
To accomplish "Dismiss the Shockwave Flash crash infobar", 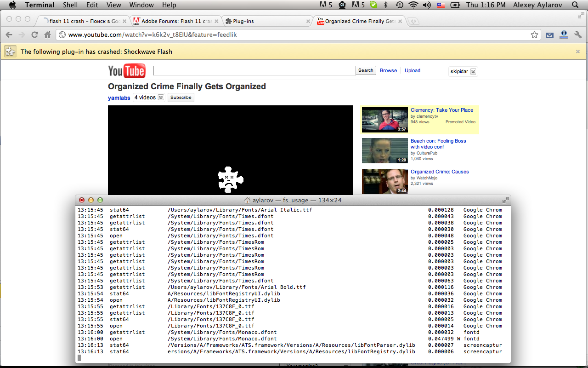I will pos(578,52).
